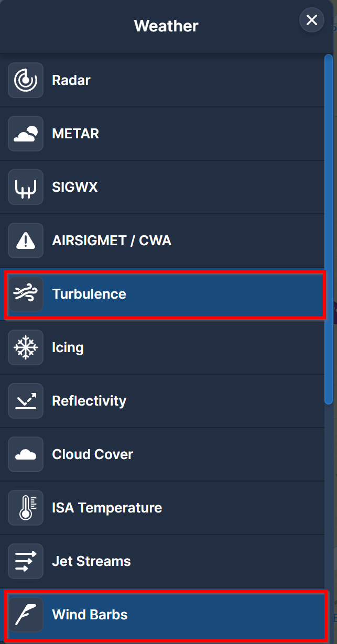
Task: Activate the Jet Streams label
Action: [91, 561]
